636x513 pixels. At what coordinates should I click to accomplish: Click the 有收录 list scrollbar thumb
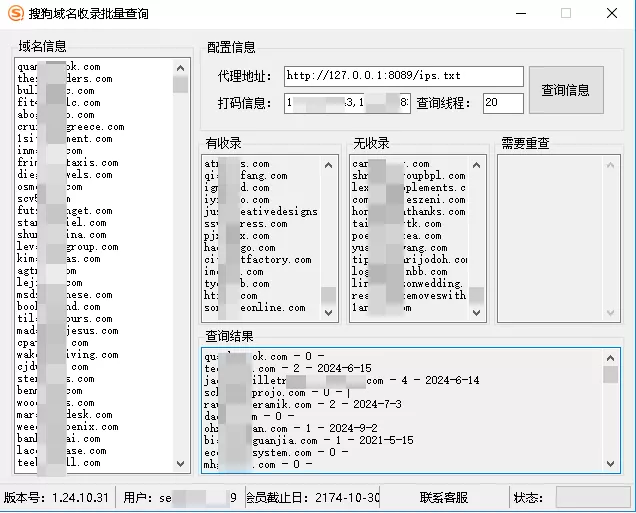pos(329,295)
